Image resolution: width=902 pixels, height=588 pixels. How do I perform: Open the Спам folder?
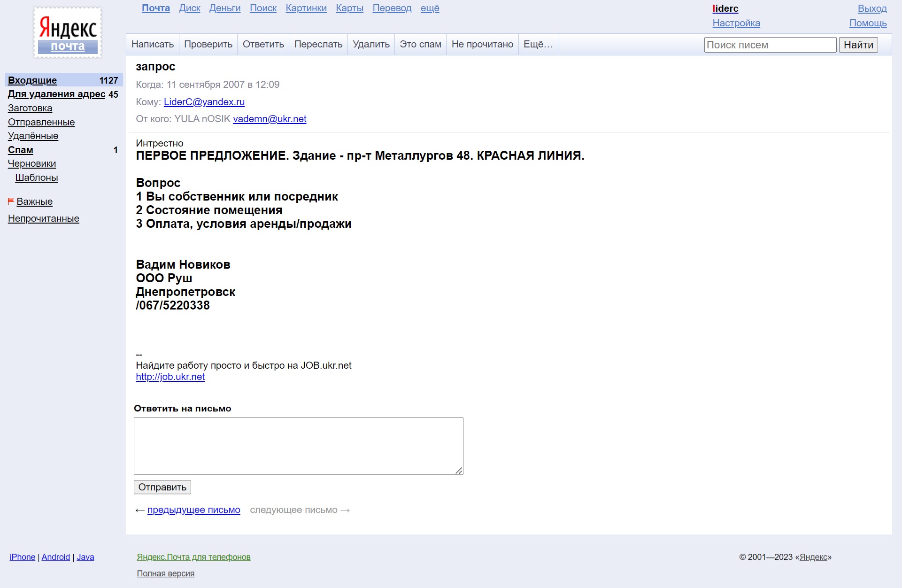tap(21, 150)
